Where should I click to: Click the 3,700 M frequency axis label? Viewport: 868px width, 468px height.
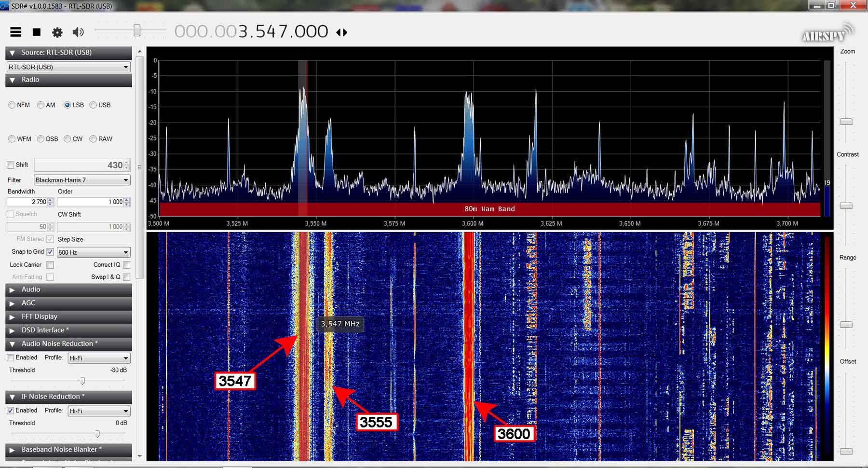[x=787, y=224]
